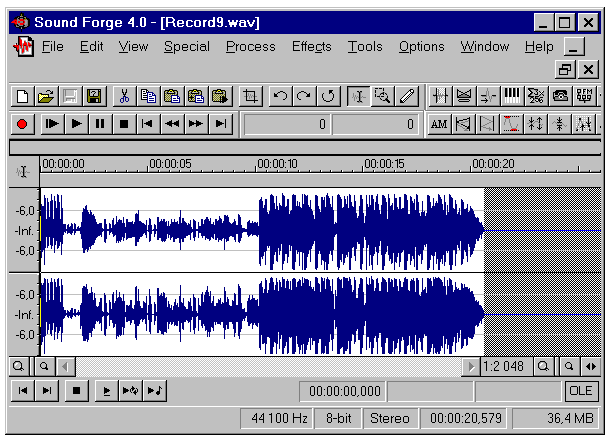Click the 8-bit status bar field
The width and height of the screenshot is (609, 438).
[x=338, y=418]
